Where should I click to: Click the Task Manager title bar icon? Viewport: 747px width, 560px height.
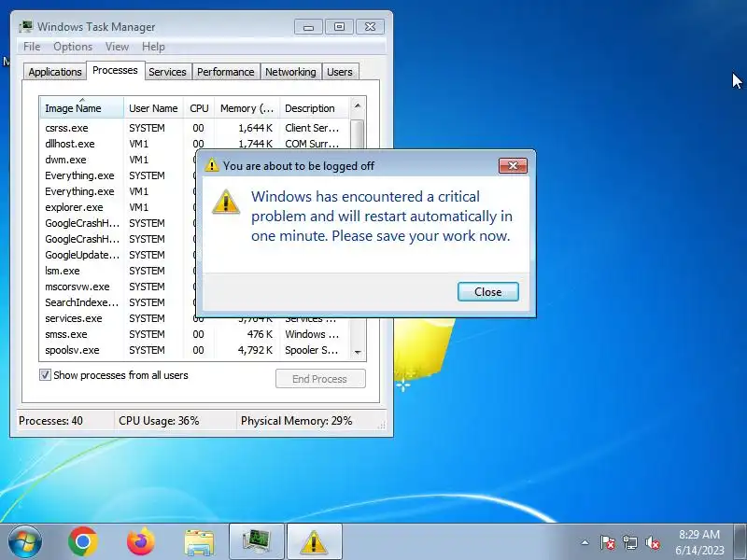[x=26, y=27]
